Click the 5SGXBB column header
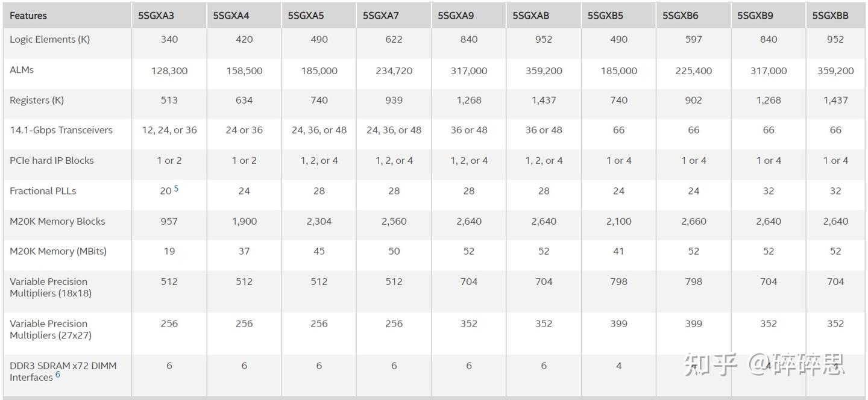Viewport: 868px width, 400px height. [830, 16]
